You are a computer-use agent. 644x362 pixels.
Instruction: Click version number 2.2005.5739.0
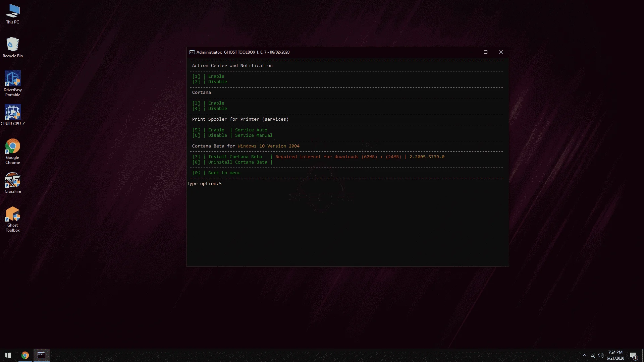427,157
